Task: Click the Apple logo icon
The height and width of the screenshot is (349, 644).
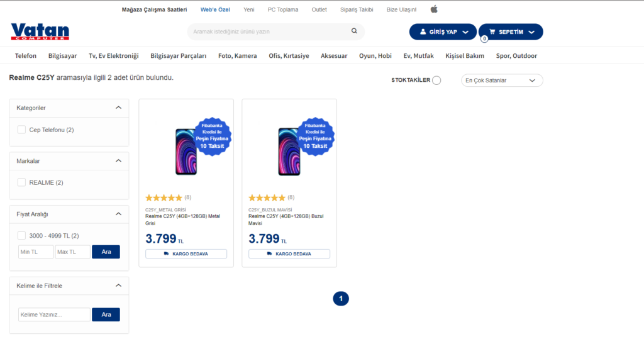Action: (x=434, y=9)
